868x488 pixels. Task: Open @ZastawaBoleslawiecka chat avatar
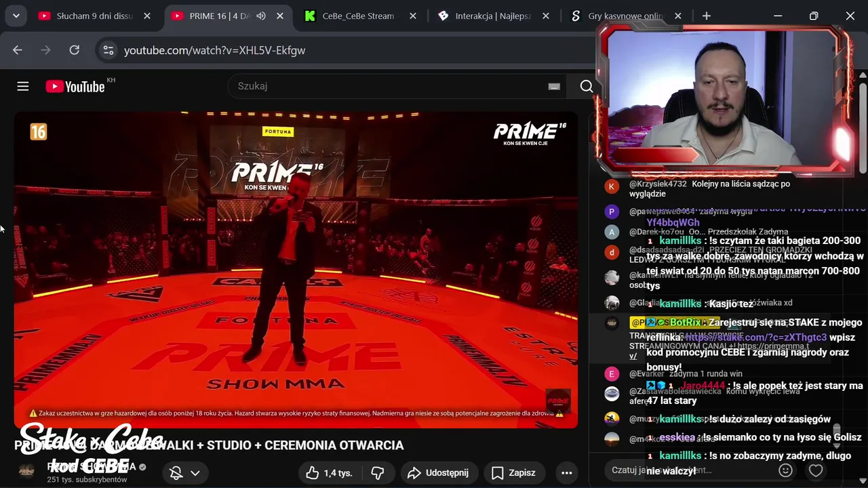tap(612, 394)
